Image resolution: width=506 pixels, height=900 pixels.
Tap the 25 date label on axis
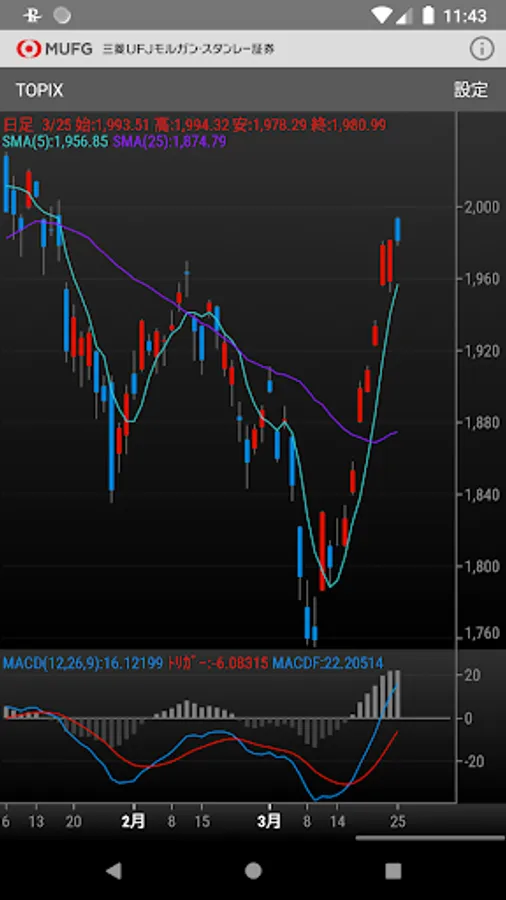pos(398,822)
